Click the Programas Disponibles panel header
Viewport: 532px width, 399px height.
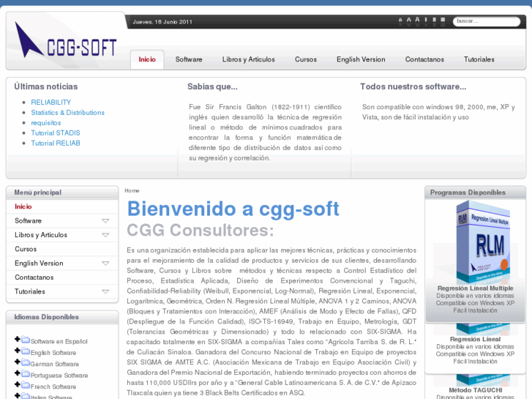click(x=475, y=193)
